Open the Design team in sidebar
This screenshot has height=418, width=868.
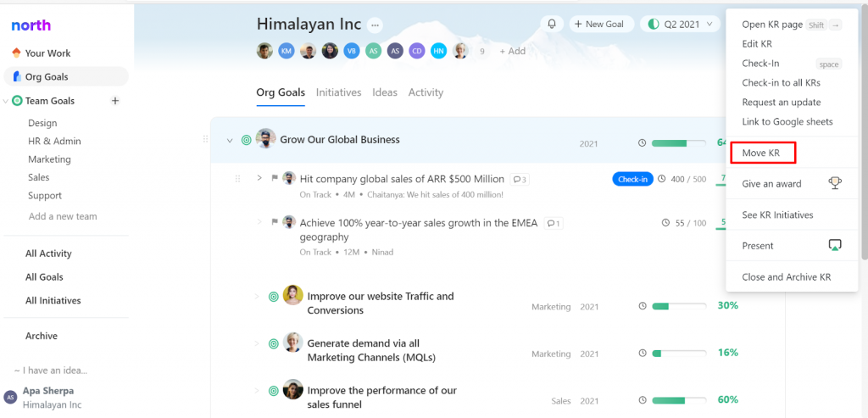coord(42,123)
